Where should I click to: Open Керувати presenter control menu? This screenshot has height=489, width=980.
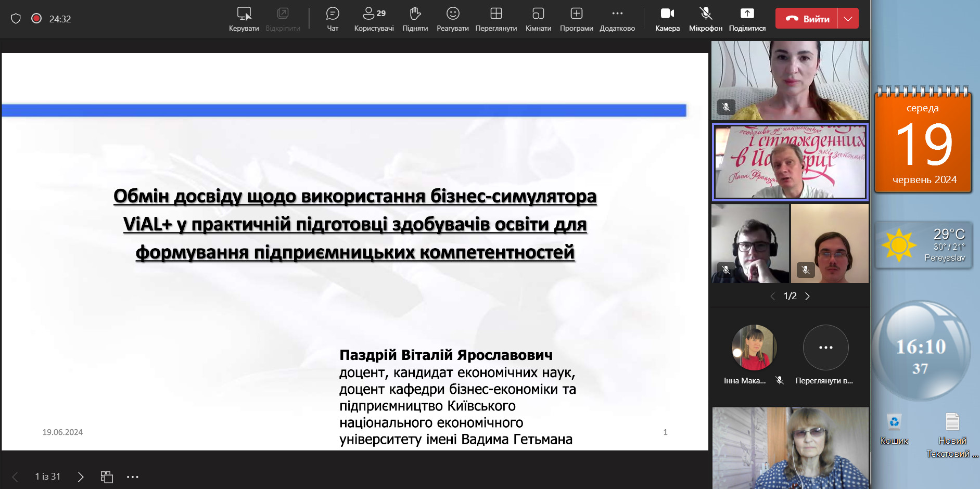244,19
